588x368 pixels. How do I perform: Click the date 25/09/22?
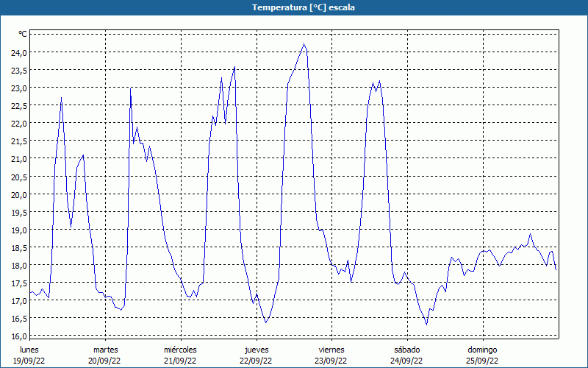tap(482, 361)
